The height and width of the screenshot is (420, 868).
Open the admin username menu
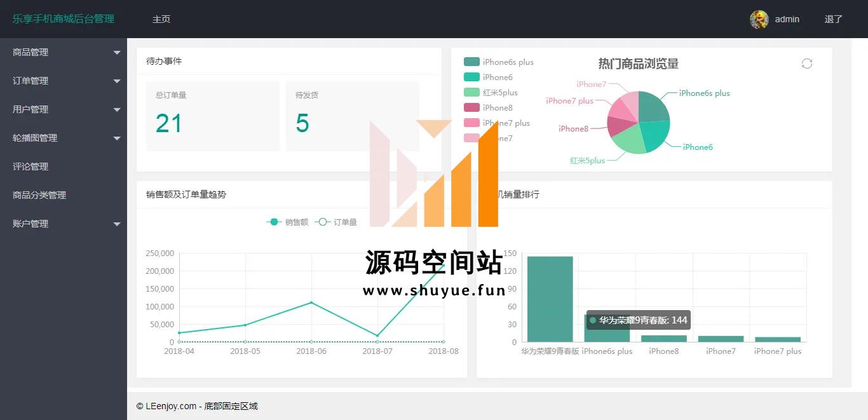tap(787, 19)
